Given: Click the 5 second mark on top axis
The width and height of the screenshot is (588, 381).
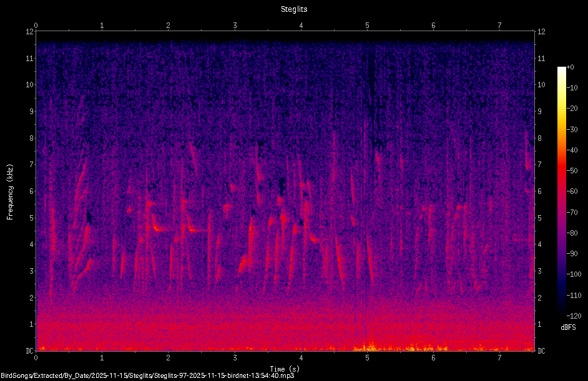Looking at the screenshot, I should click(x=367, y=26).
